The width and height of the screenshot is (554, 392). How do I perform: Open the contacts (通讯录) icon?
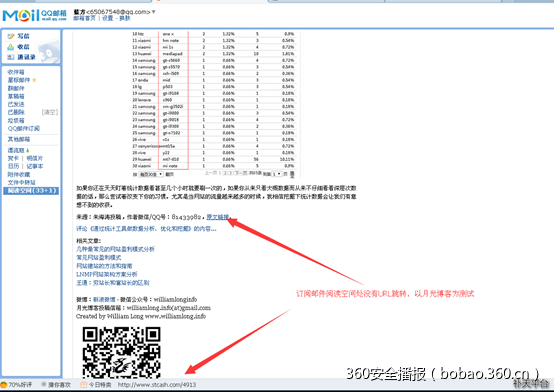[11, 57]
